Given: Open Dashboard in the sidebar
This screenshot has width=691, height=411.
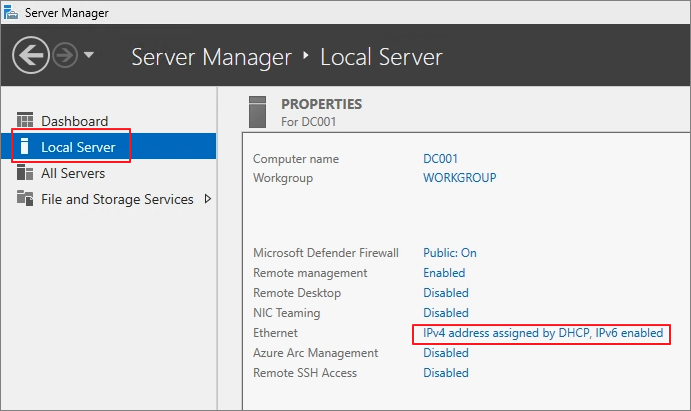Looking at the screenshot, I should (x=74, y=121).
